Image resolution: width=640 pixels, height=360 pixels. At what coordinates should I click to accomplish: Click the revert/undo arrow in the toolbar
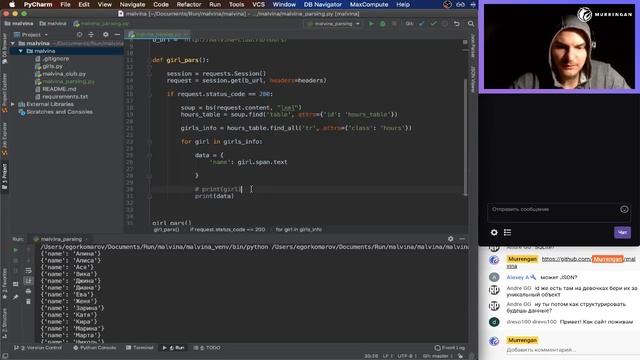tap(457, 24)
